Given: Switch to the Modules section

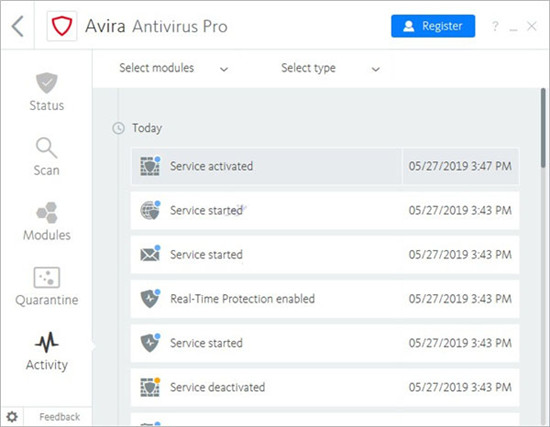Looking at the screenshot, I should [x=47, y=221].
